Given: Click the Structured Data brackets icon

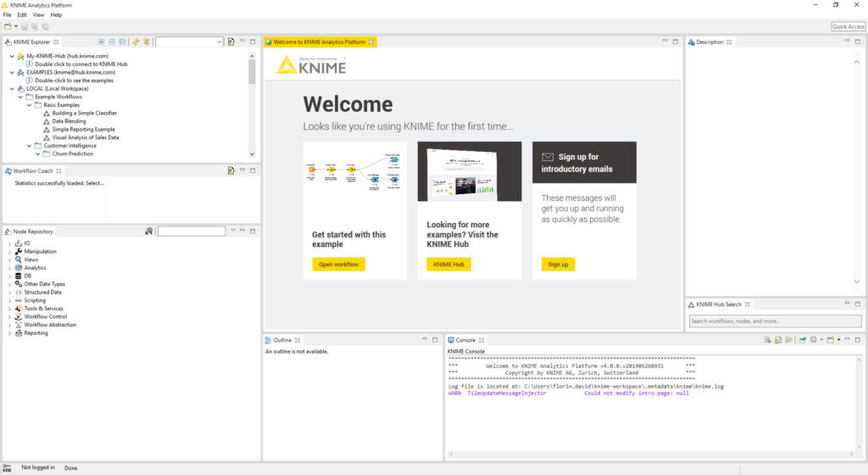Looking at the screenshot, I should point(19,292).
